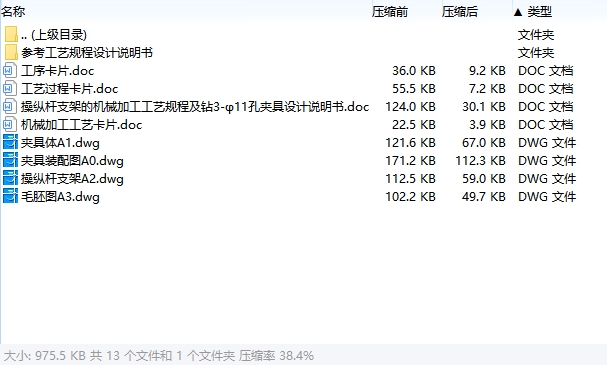This screenshot has height=365, width=607.
Task: Select file name 夹具装配图A0.dwg
Action: pos(72,161)
